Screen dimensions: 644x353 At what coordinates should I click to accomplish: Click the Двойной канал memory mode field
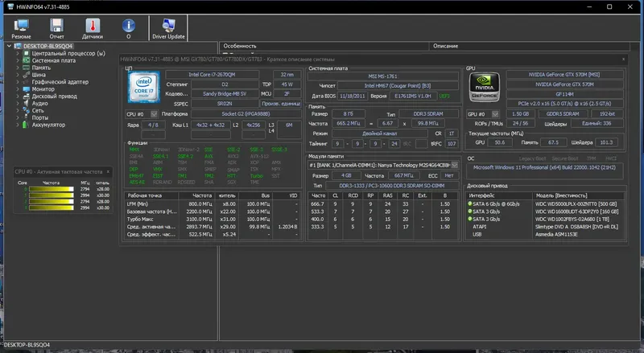pos(379,133)
